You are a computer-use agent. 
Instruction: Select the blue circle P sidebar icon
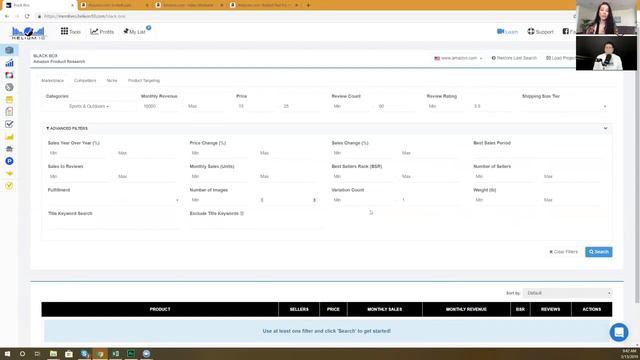tap(9, 161)
